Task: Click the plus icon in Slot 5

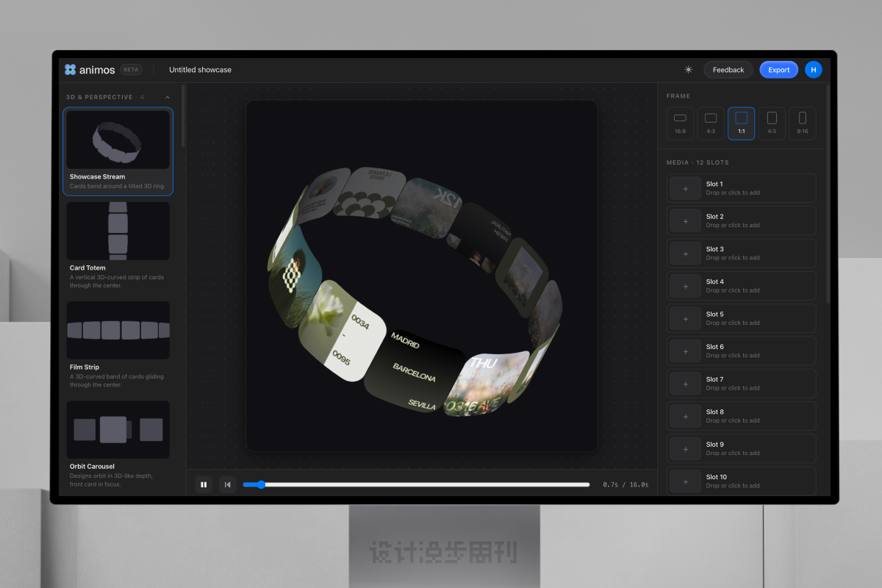Action: pyautogui.click(x=686, y=318)
